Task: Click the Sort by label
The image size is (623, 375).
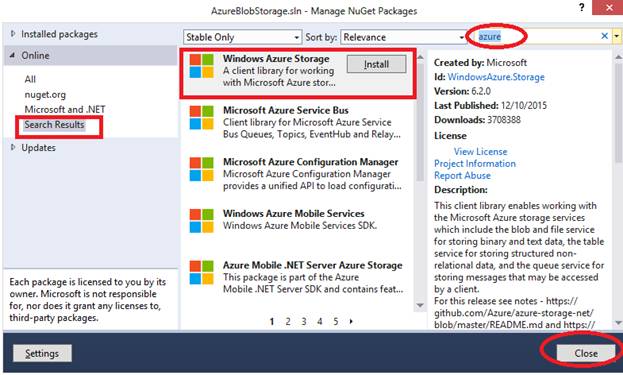Action: click(x=321, y=37)
